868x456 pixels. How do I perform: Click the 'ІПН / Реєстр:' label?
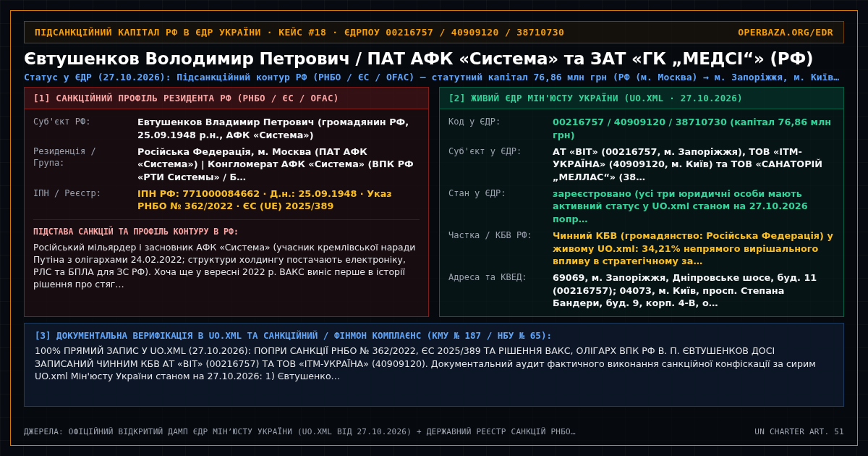tap(67, 193)
